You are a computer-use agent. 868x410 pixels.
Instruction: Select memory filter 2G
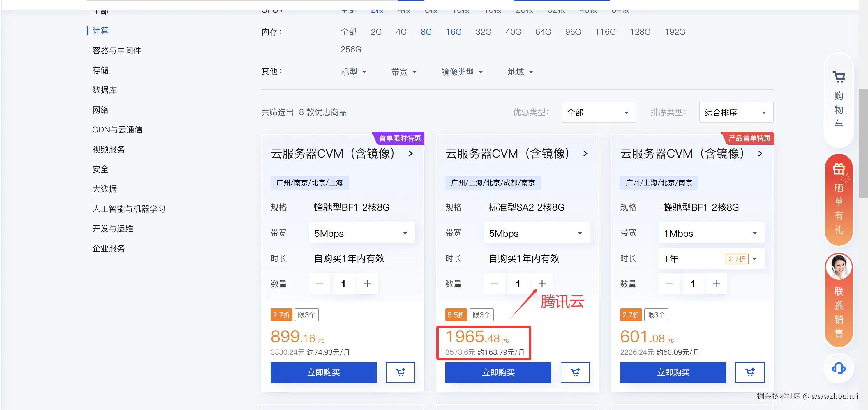click(376, 32)
